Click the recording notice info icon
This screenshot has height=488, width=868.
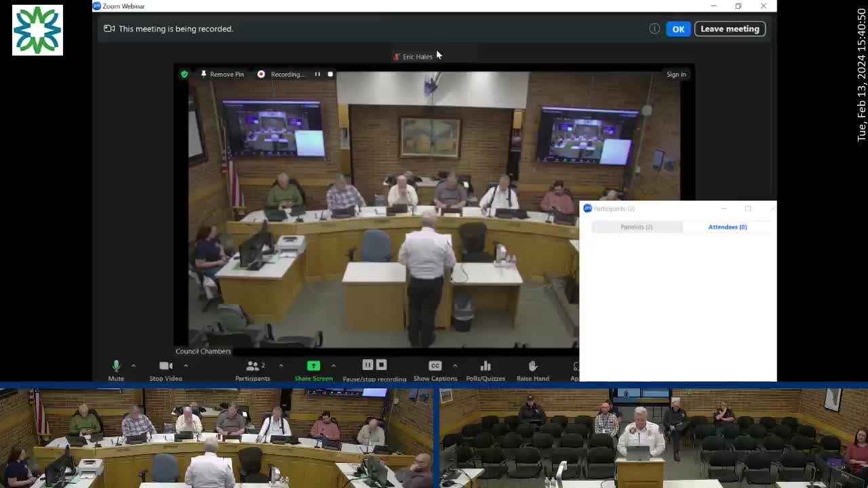coord(654,29)
